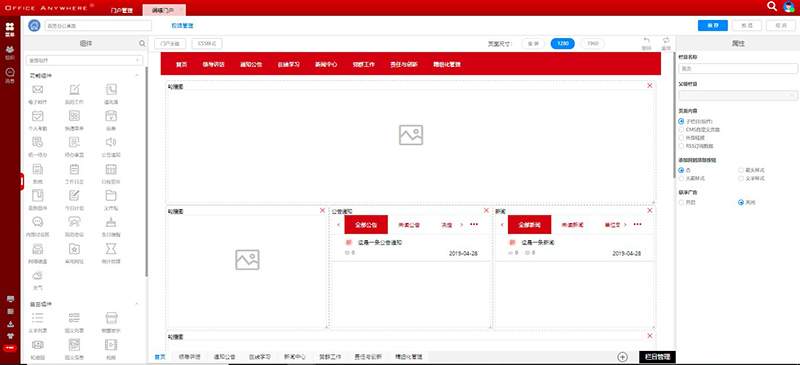Click the right arrow in announcement tabs
The width and height of the screenshot is (800, 365).
[x=462, y=225]
